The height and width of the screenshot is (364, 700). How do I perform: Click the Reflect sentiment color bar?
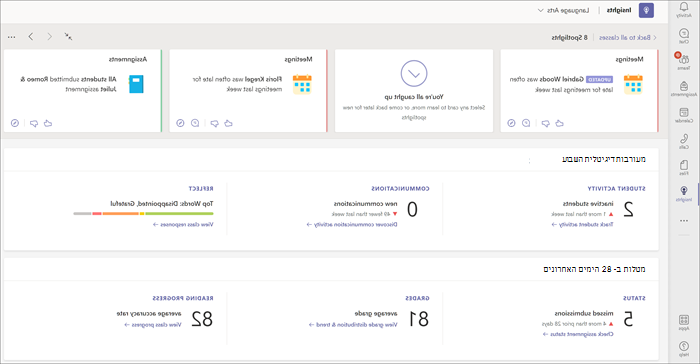coord(143,213)
